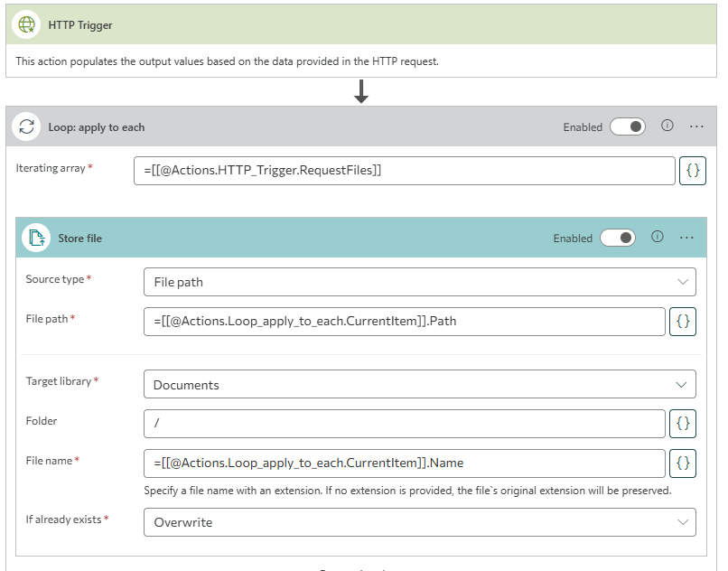728x571 pixels.
Task: Click the Store file document icon
Action: (37, 238)
